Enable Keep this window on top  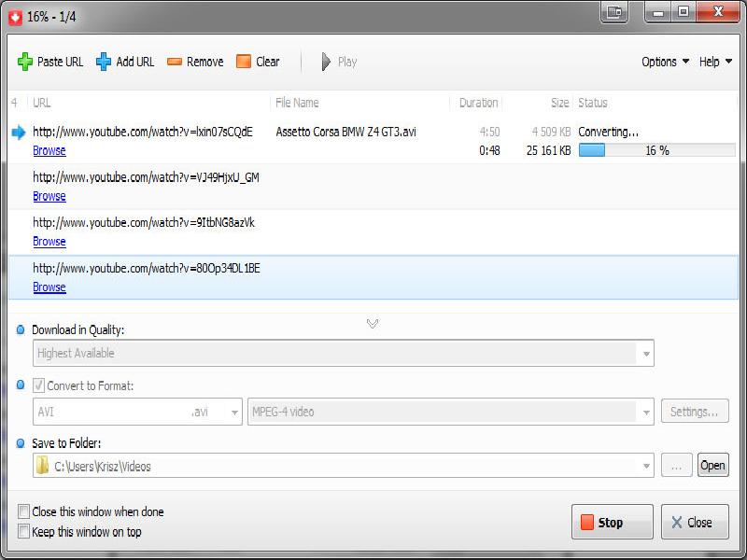(23, 531)
